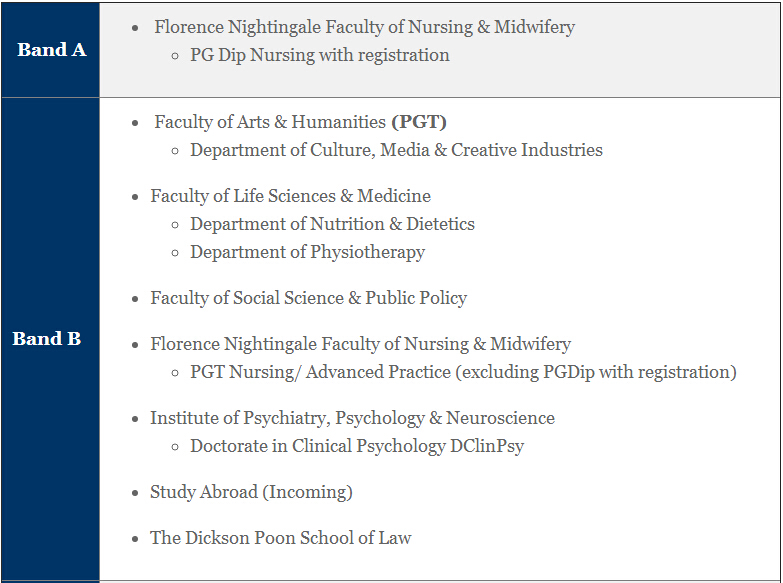
Task: Click Florence Nightingale Faculty under Band B
Action: [360, 344]
